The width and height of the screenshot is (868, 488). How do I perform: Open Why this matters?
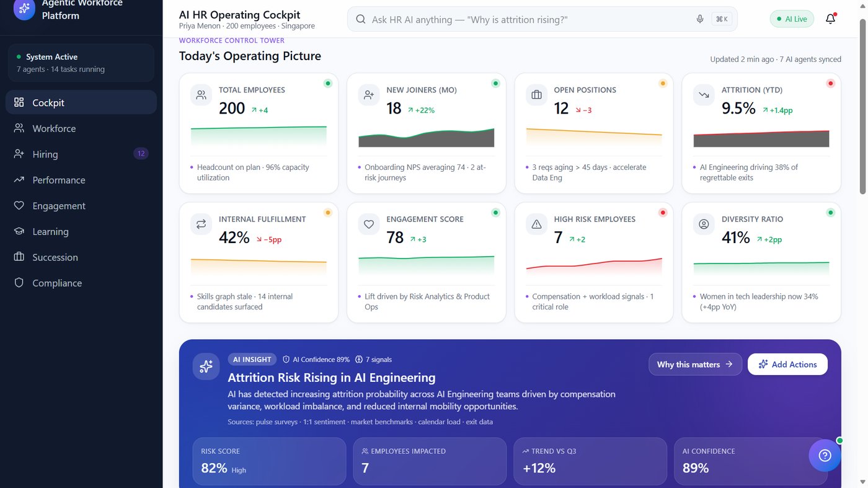point(695,365)
